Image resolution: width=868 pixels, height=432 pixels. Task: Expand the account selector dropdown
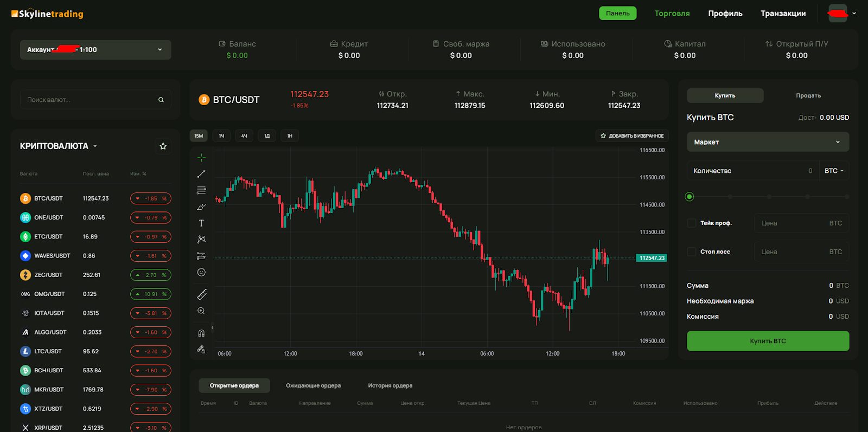95,50
